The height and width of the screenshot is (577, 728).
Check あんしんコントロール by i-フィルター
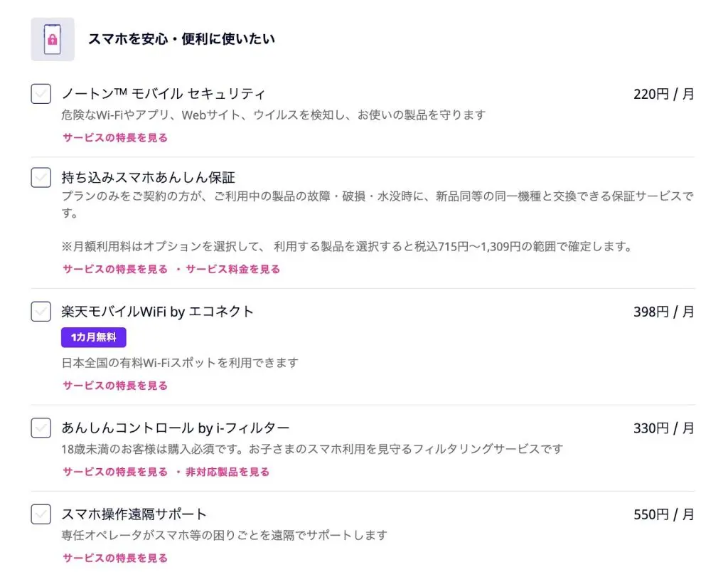41,428
